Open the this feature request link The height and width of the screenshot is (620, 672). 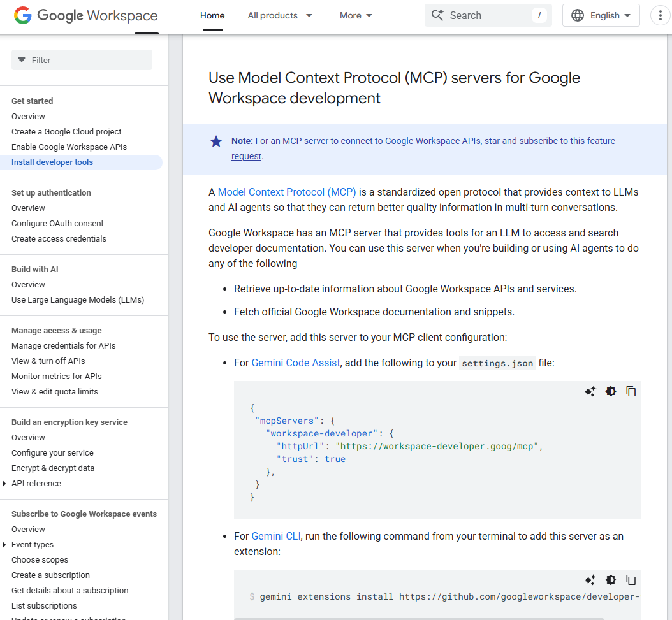click(592, 141)
